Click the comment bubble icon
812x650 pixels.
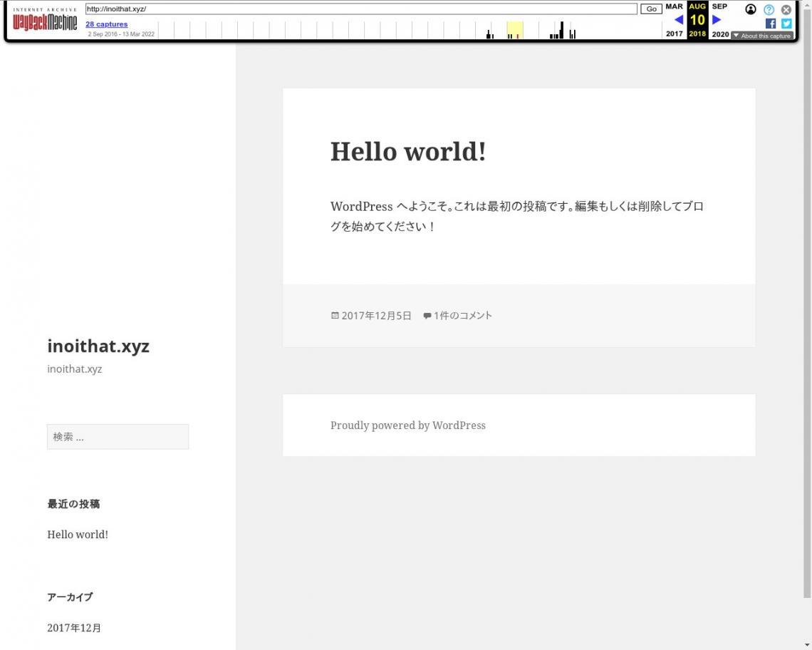pos(427,316)
